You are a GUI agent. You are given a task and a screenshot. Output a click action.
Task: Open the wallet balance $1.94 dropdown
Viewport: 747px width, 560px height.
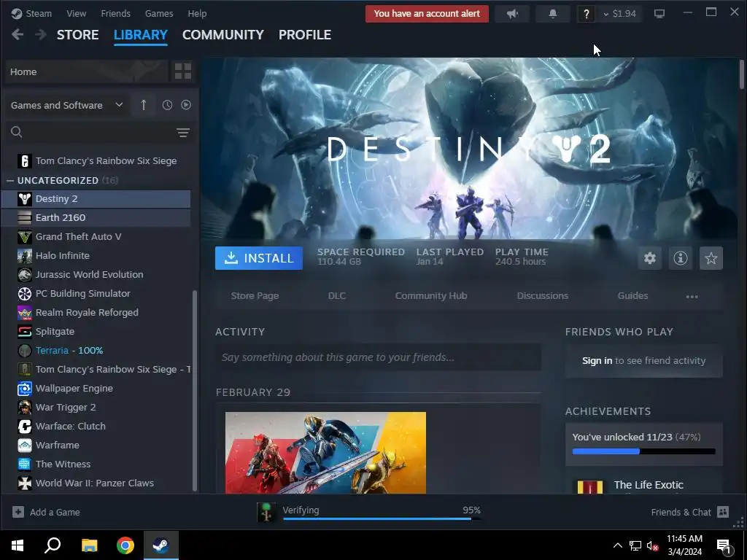tap(620, 14)
